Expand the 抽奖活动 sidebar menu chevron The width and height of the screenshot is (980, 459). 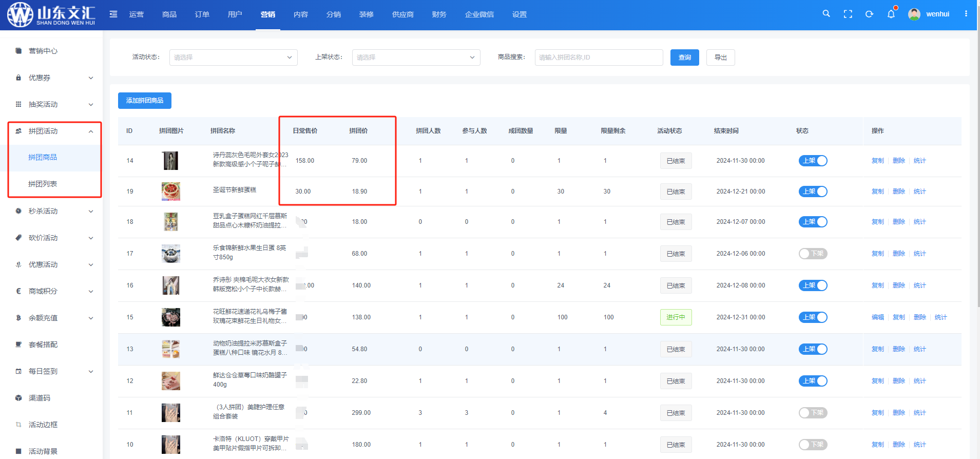point(91,105)
